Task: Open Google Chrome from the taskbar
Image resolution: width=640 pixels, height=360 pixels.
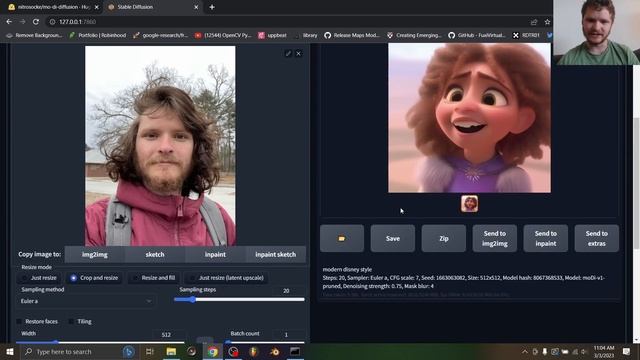Action: [213, 351]
